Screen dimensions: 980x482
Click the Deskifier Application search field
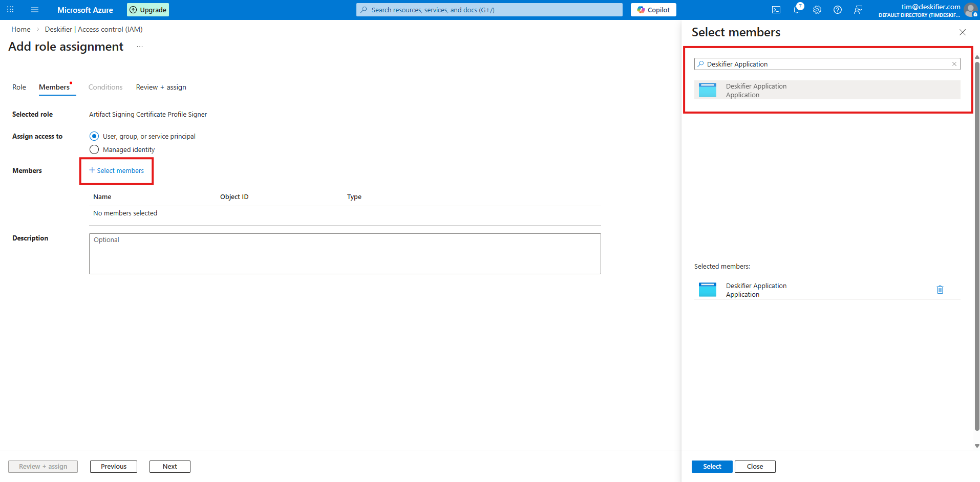(x=827, y=64)
